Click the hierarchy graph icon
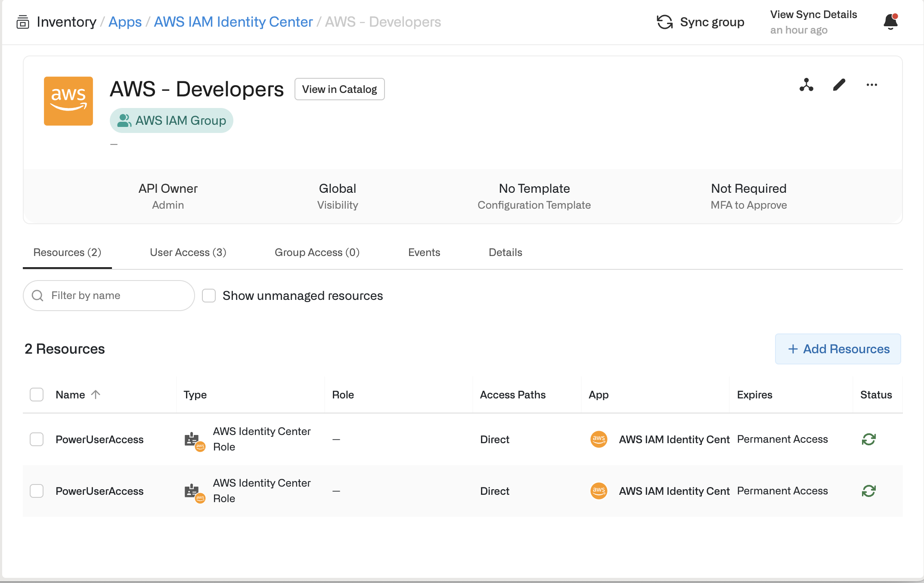This screenshot has height=583, width=924. pos(806,85)
